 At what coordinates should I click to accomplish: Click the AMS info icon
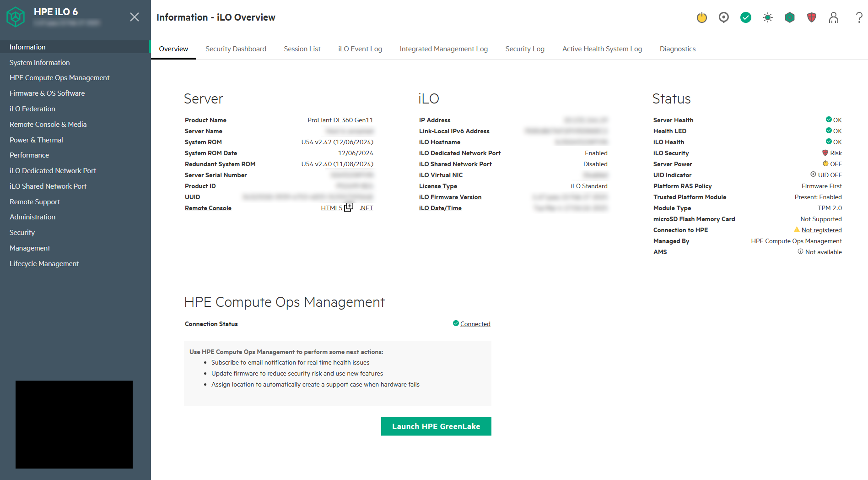pyautogui.click(x=800, y=251)
